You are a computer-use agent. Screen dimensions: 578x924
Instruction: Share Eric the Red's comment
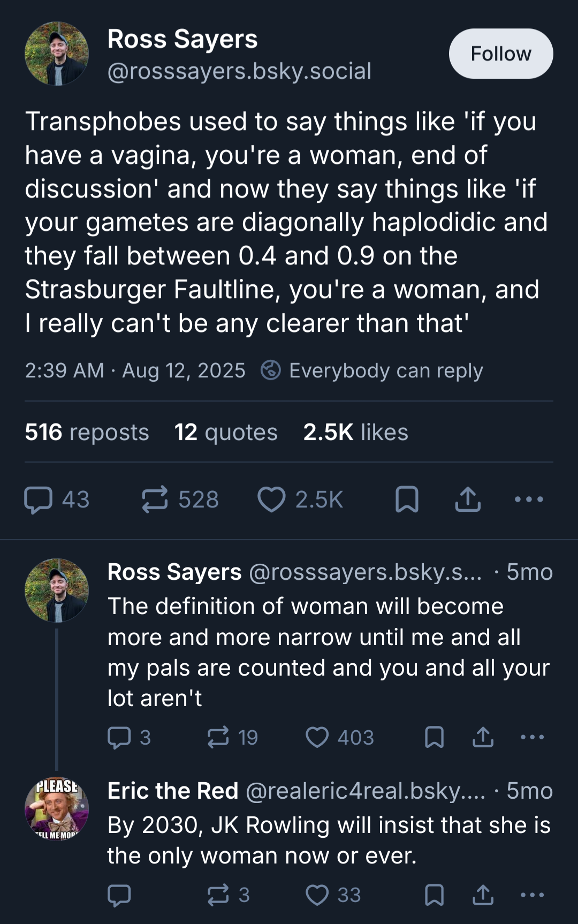pyautogui.click(x=483, y=895)
